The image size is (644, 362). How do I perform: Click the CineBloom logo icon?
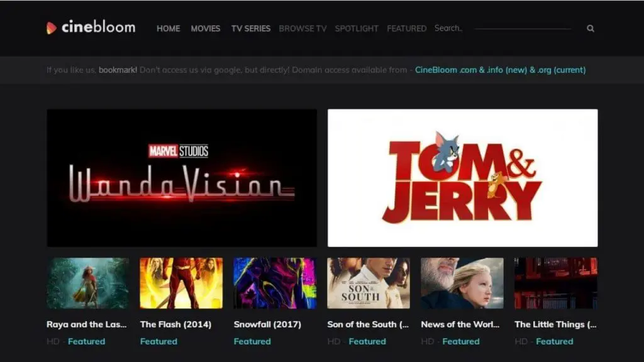click(52, 28)
